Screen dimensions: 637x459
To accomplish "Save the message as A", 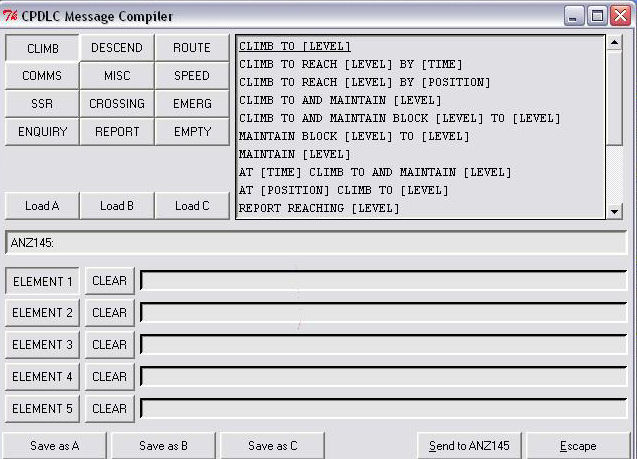I will pos(54,446).
